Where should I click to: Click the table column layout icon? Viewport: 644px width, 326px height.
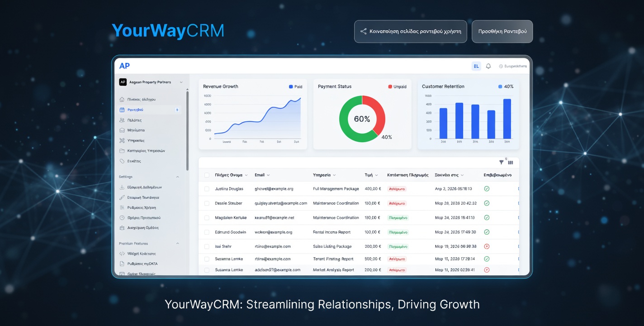[511, 163]
